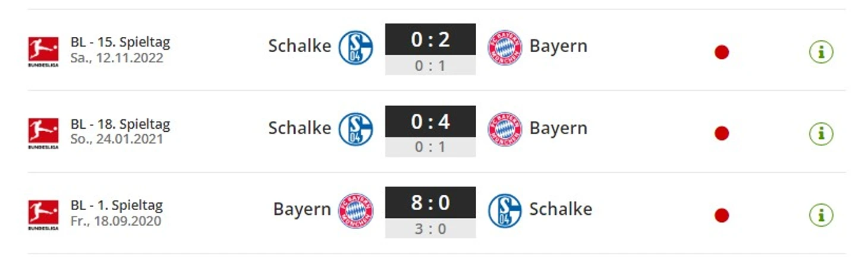Click the info icon for 12.11.2022 match
This screenshot has height=257, width=868.
pos(820,52)
